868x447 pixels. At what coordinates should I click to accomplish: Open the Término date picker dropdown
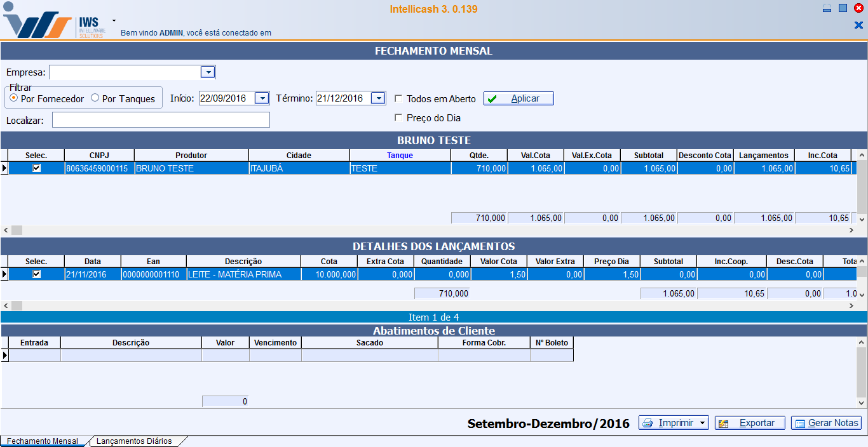(378, 98)
